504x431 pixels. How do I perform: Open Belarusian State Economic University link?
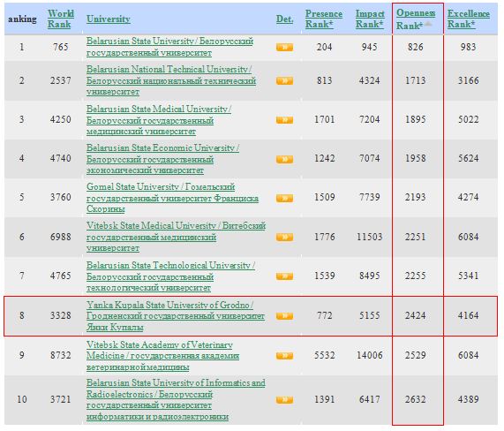[162, 159]
